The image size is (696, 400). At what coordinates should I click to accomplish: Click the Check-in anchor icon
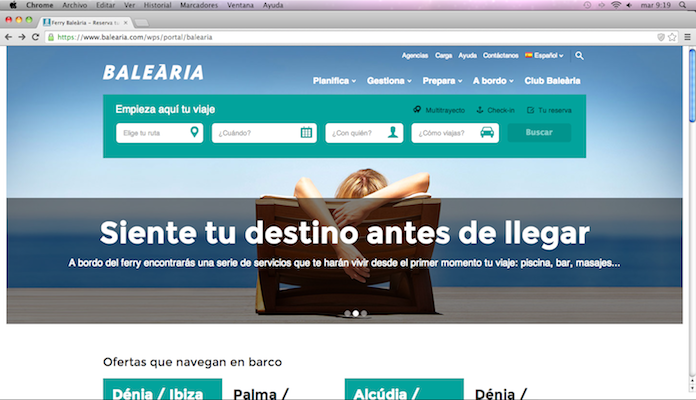(x=480, y=110)
